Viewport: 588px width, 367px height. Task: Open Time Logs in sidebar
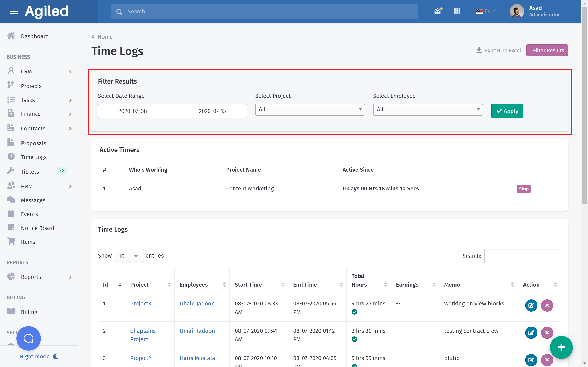(x=34, y=157)
